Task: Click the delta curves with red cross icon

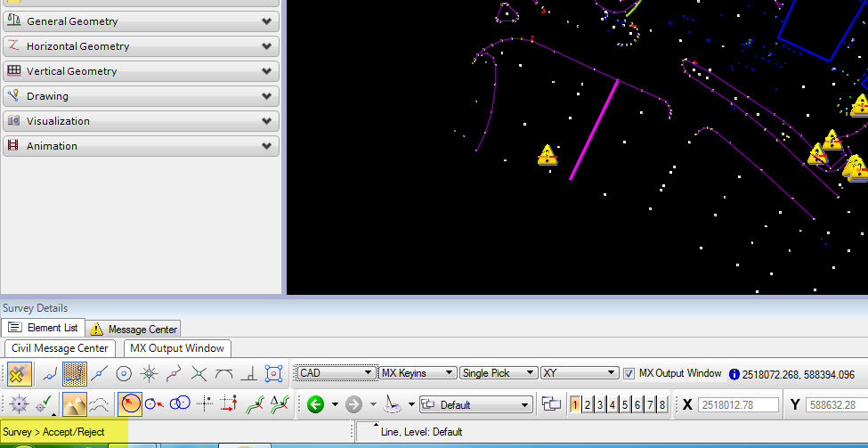Action: pyautogui.click(x=280, y=405)
